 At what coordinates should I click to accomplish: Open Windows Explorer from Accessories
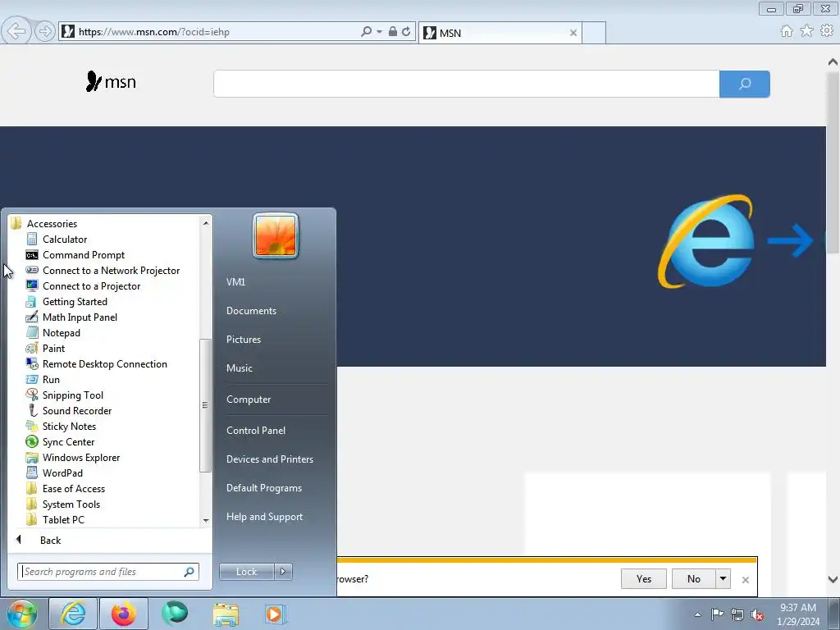tap(81, 457)
